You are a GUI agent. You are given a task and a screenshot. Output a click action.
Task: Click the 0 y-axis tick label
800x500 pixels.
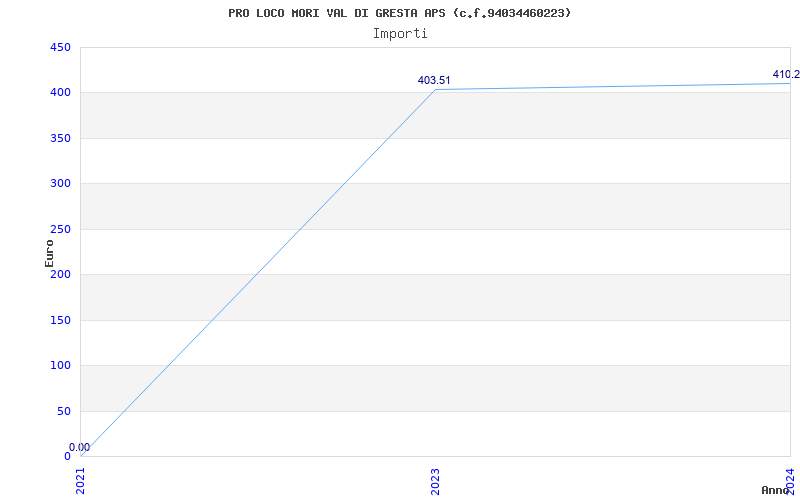point(67,457)
